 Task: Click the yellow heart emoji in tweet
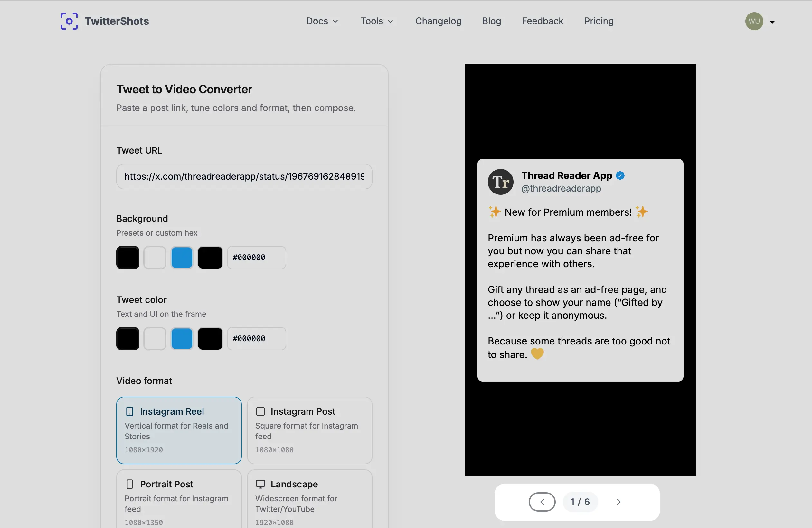point(537,354)
